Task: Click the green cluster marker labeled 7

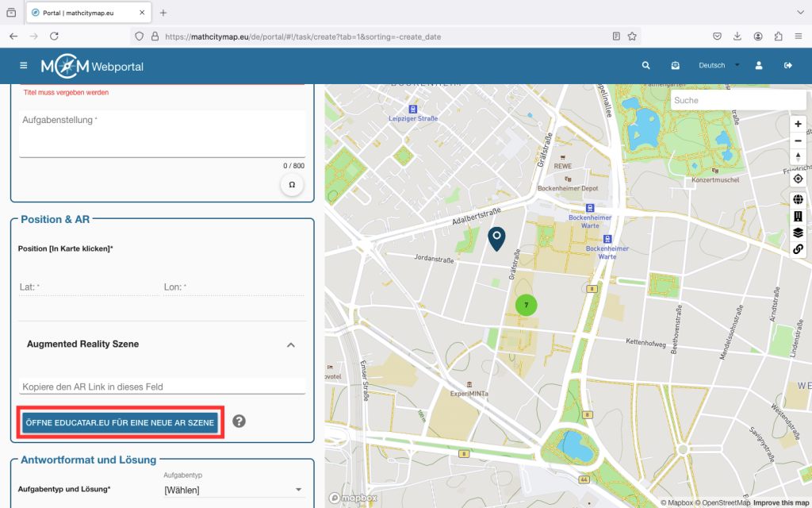Action: tap(526, 305)
